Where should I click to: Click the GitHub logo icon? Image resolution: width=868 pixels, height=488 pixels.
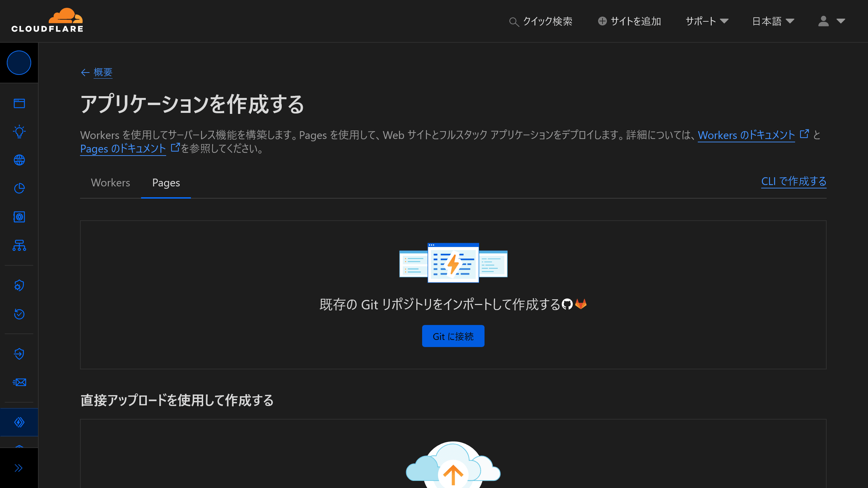click(567, 304)
